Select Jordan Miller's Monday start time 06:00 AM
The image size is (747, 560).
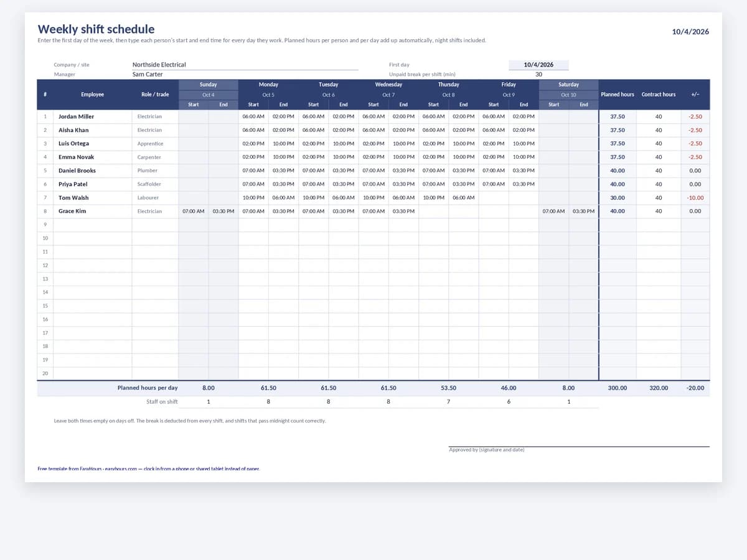pos(253,116)
